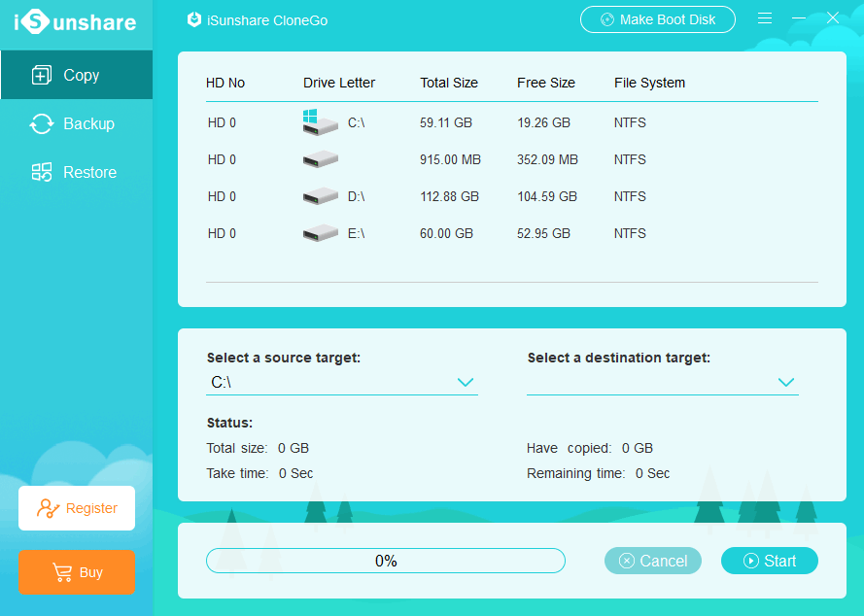
Task: Click the disc icon in Make Boot Disk
Action: coord(606,19)
